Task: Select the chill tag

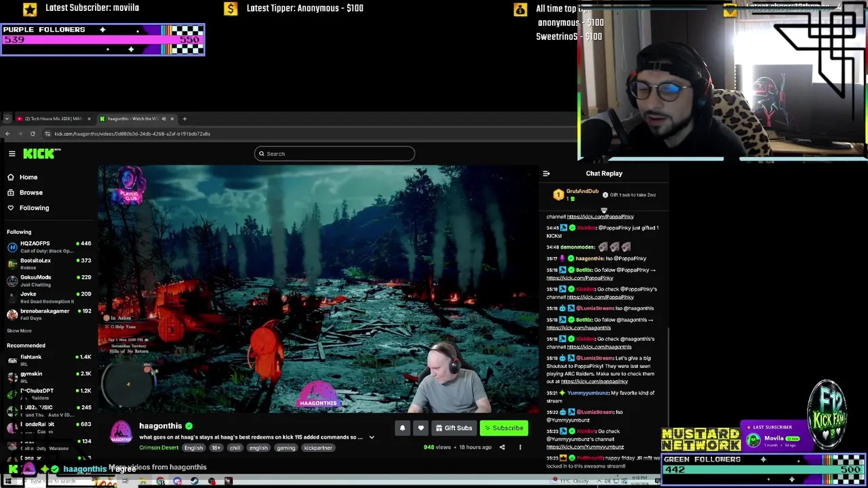Action: [235, 447]
